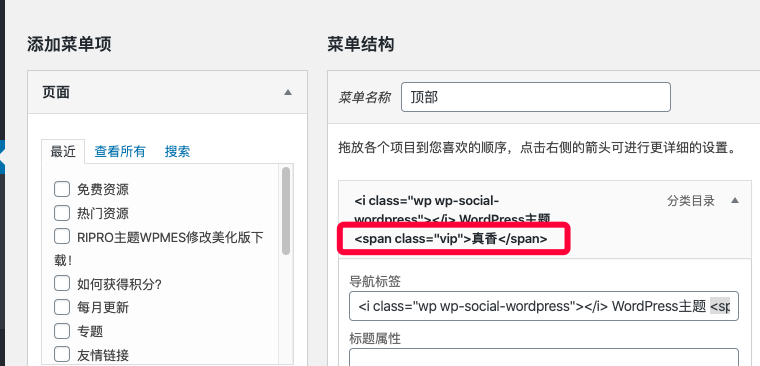Check the 免费资源 page checkbox
Image resolution: width=760 pixels, height=366 pixels.
click(x=62, y=189)
